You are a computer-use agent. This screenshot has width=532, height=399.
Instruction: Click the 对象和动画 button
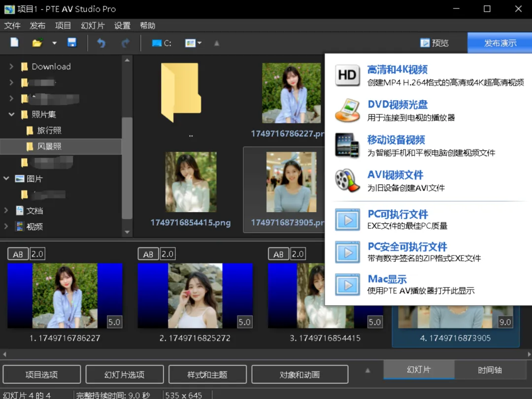[x=299, y=374]
